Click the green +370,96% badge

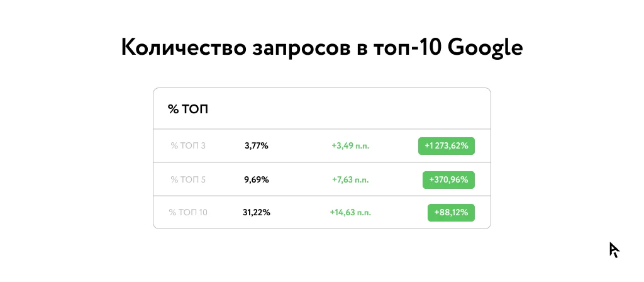point(448,179)
